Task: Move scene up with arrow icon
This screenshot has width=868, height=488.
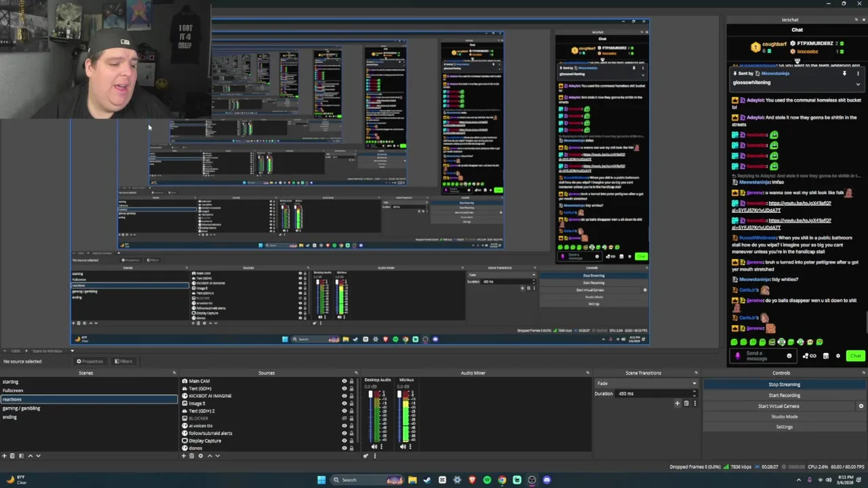Action: [30, 455]
